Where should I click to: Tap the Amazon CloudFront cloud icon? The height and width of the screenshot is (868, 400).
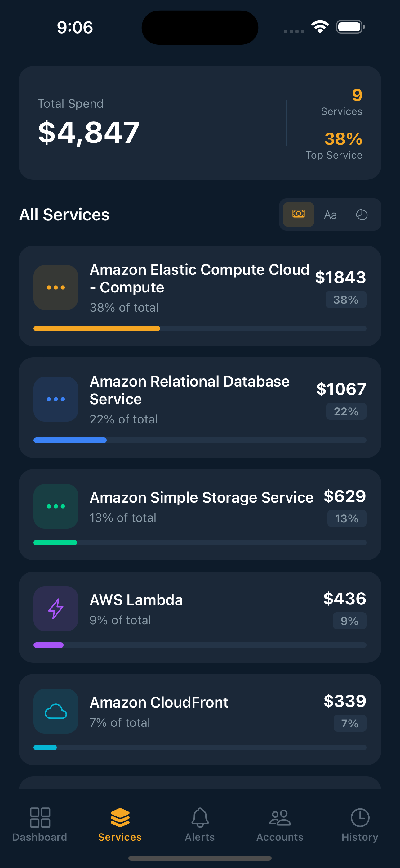[56, 711]
